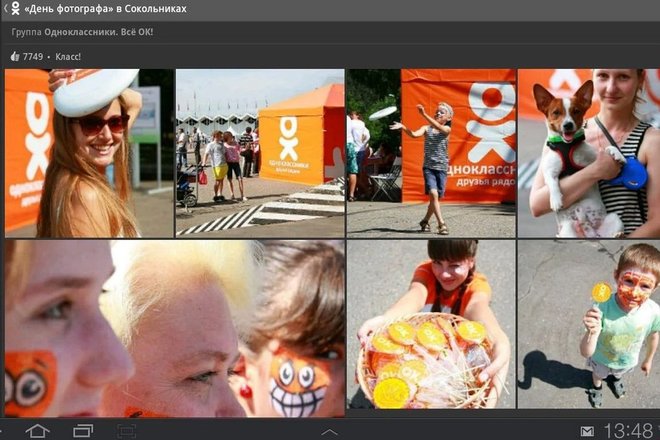The height and width of the screenshot is (440, 660).
Task: Tap the album title День фотографа в Сокольниках
Action: click(105, 9)
